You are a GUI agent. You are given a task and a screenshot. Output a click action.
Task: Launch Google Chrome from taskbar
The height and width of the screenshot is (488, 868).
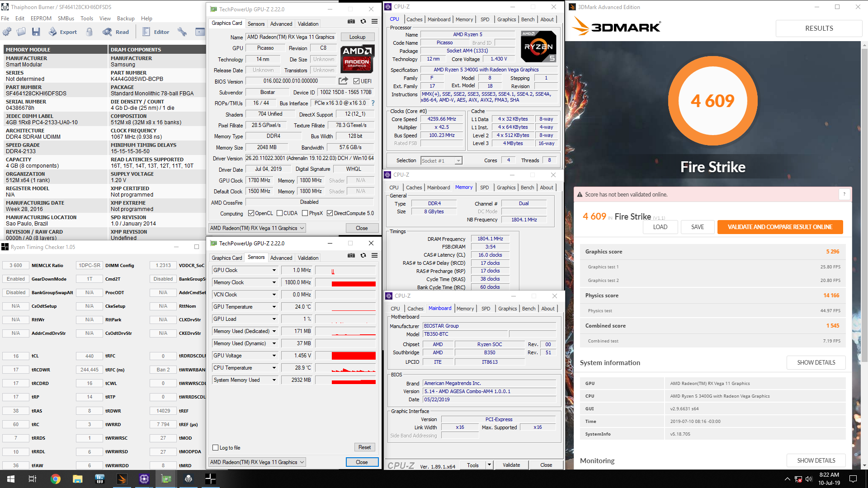pos(56,479)
